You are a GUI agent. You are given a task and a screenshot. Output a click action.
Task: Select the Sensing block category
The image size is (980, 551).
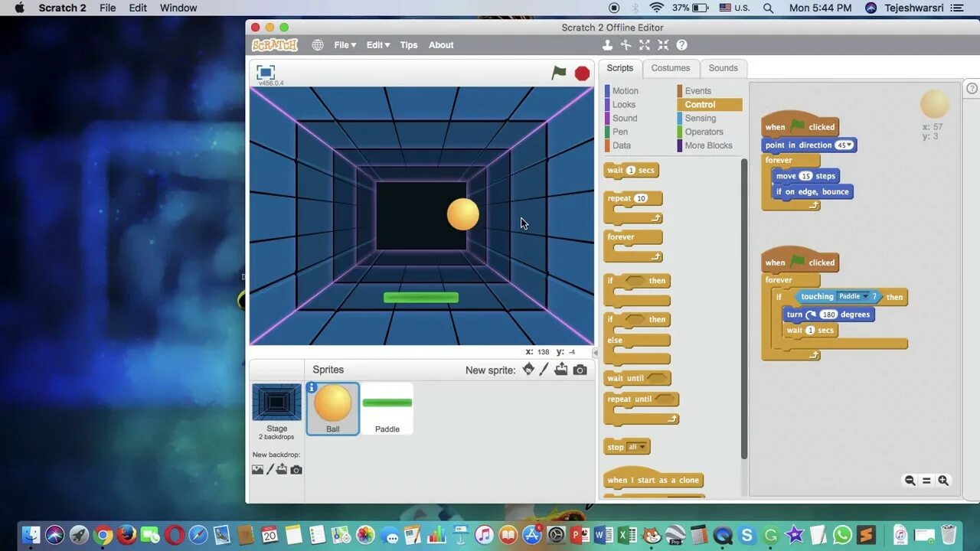pos(701,119)
